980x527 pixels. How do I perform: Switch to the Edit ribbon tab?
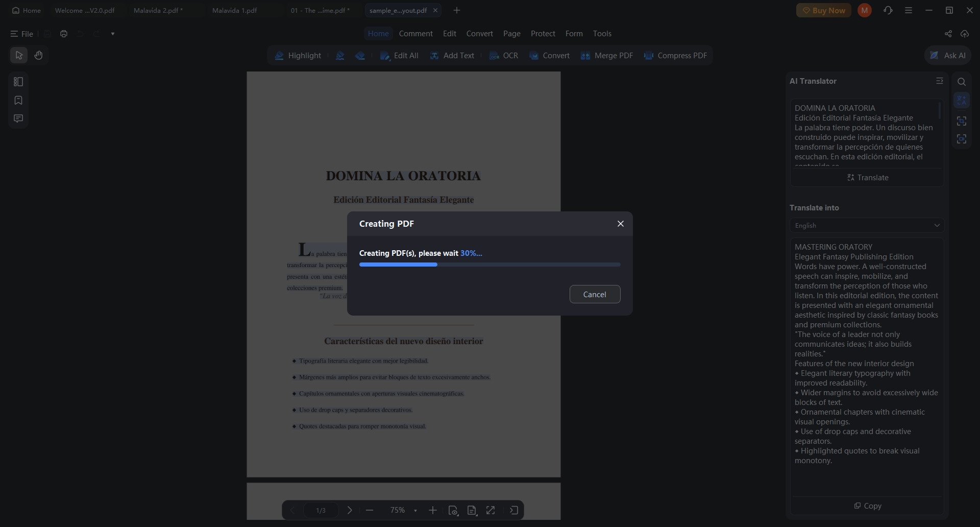[x=449, y=34]
